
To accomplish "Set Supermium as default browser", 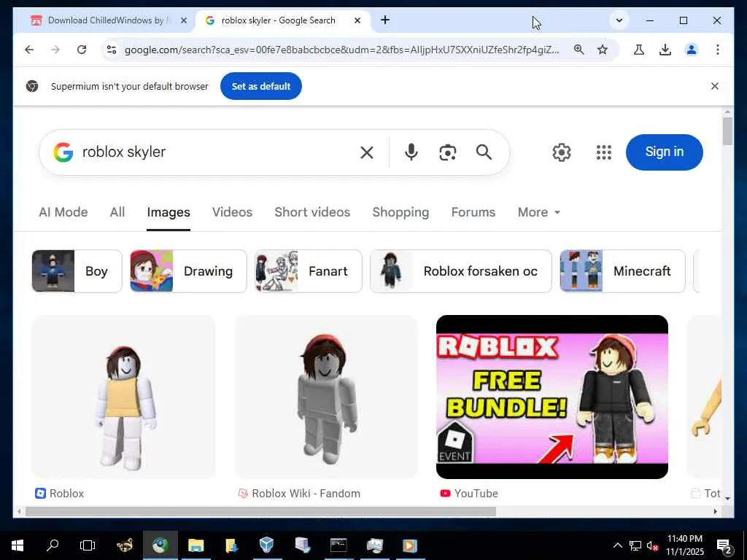I will coord(260,86).
